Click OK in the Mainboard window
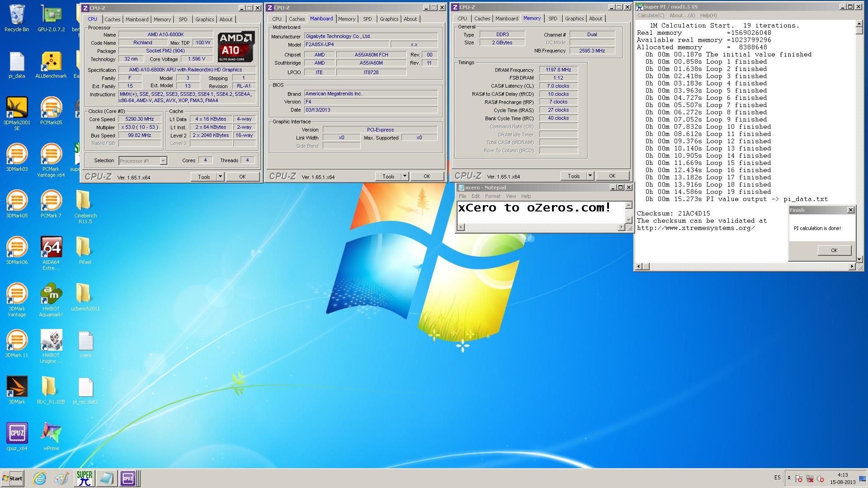Image resolution: width=868 pixels, height=488 pixels. pyautogui.click(x=427, y=176)
